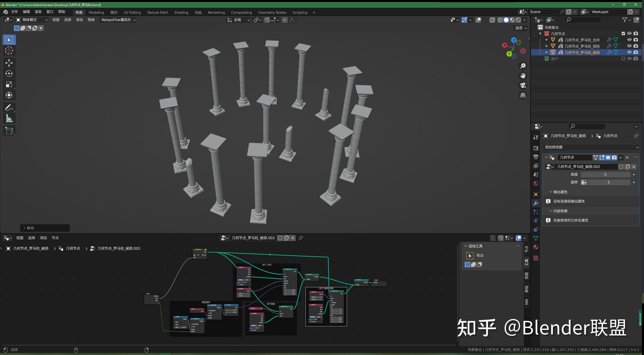Expand 几何节点_罗马柱_短柱 in outliner
644x355 pixels.
pos(547,46)
